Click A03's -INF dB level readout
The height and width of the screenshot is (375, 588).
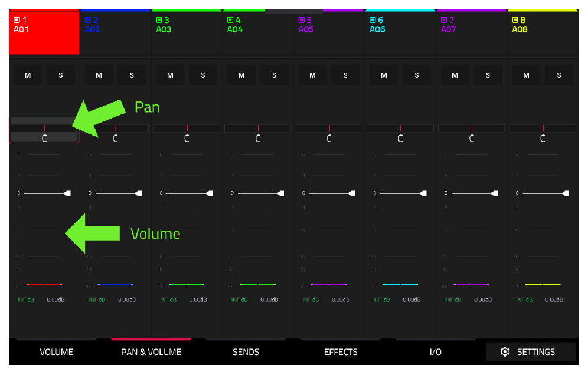(167, 300)
